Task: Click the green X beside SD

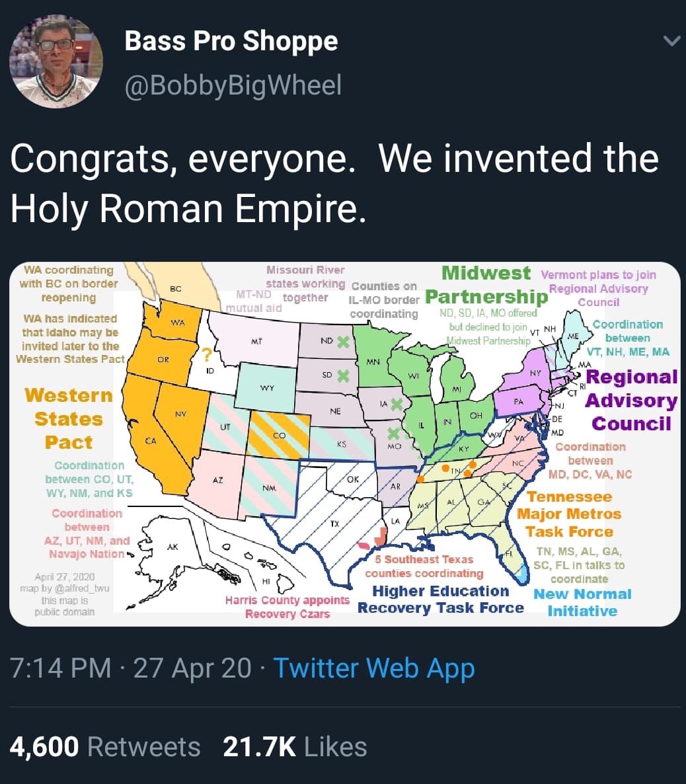Action: click(342, 375)
